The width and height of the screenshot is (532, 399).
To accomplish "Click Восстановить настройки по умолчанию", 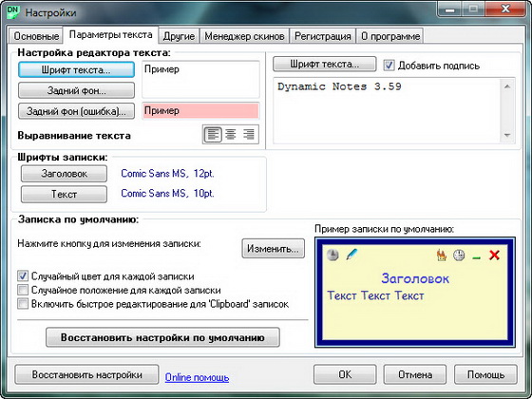I will click(x=162, y=337).
